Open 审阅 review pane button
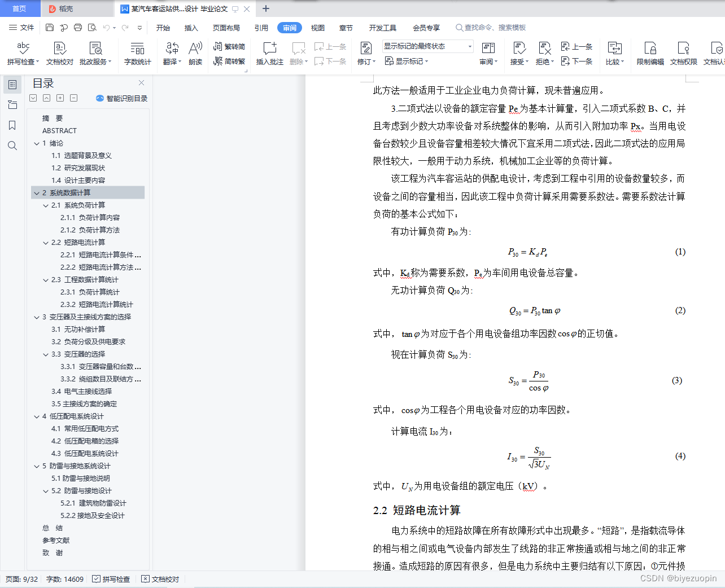 pyautogui.click(x=488, y=54)
